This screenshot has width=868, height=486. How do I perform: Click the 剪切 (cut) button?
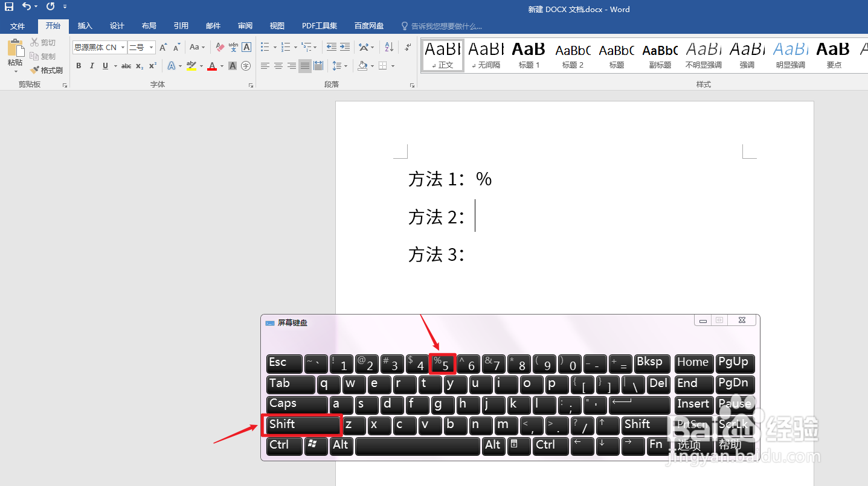43,42
